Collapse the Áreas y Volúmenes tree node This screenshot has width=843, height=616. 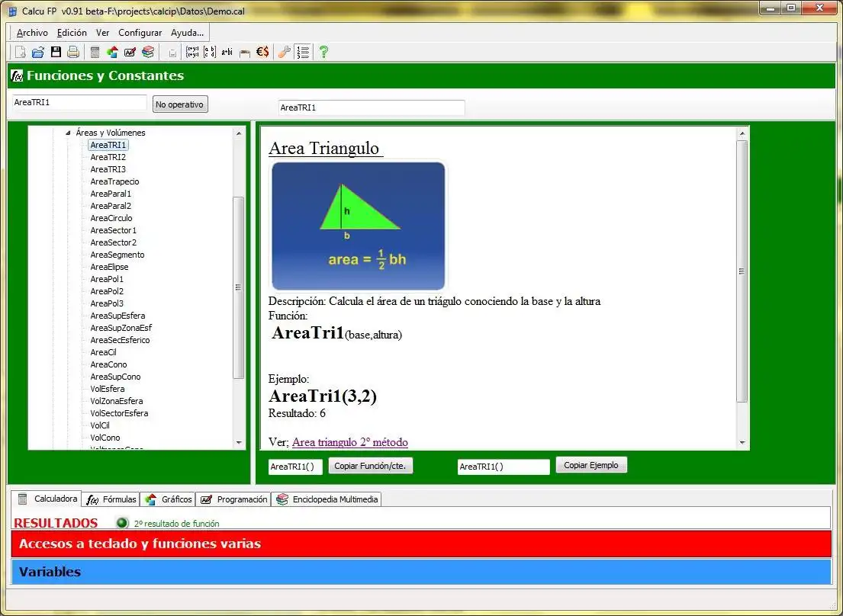(x=68, y=133)
